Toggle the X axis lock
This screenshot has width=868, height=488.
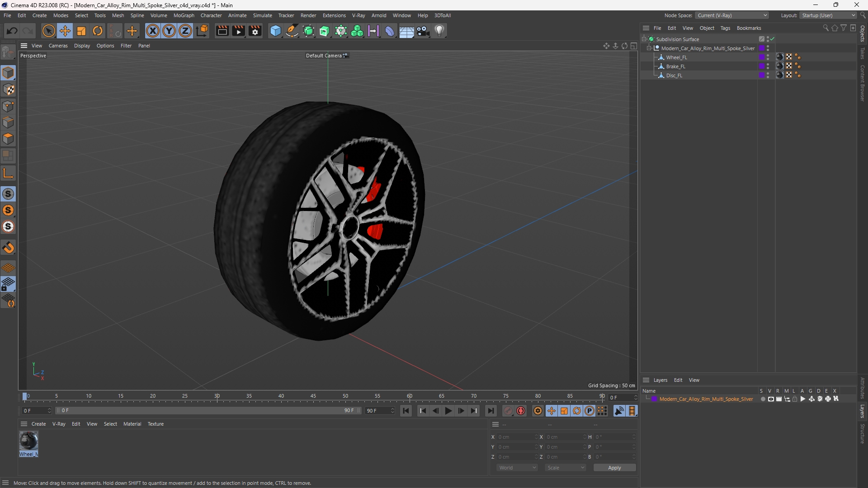click(153, 31)
